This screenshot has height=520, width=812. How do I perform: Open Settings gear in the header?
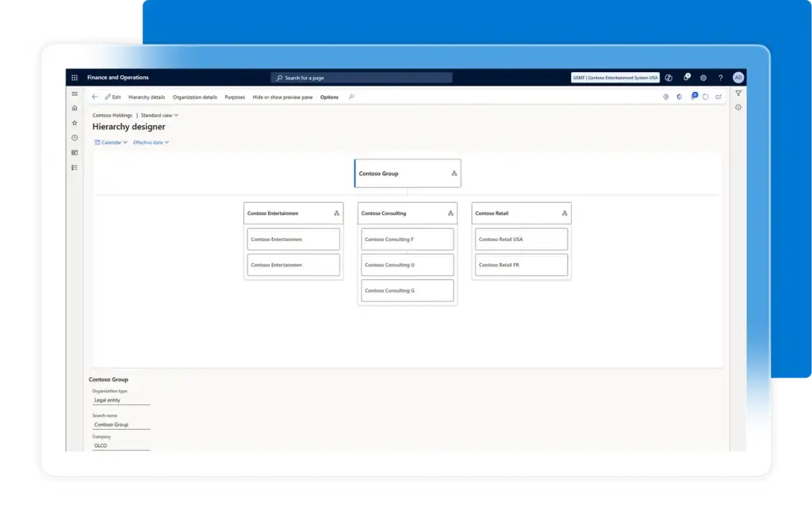(703, 78)
